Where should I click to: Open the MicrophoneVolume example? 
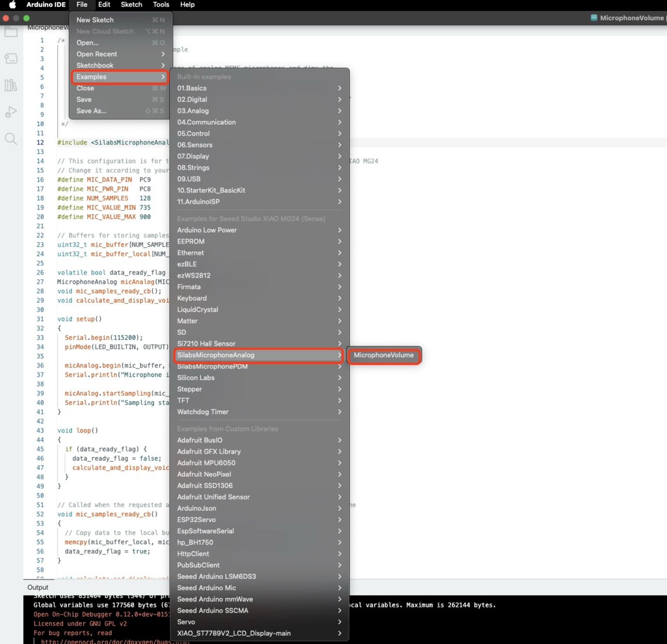(384, 355)
